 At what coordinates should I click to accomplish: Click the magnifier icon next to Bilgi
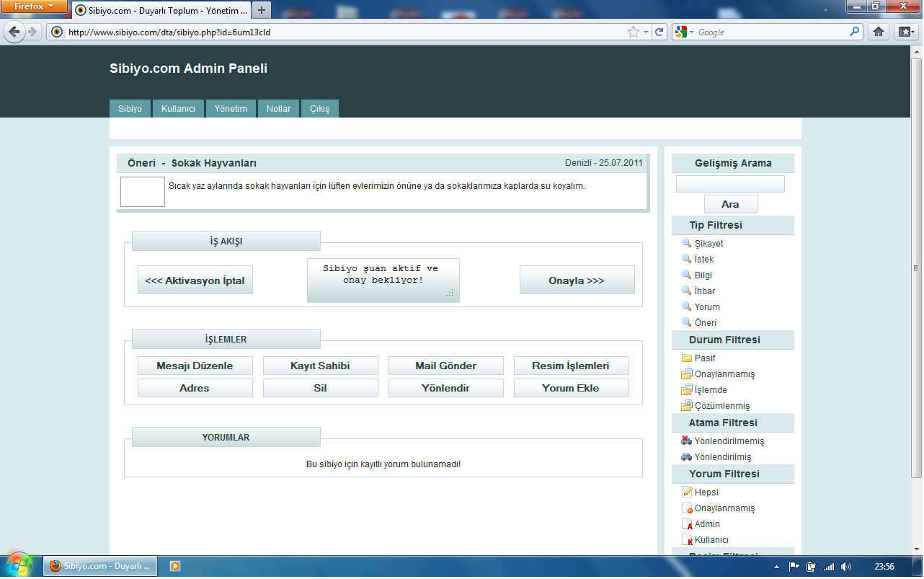pos(686,275)
